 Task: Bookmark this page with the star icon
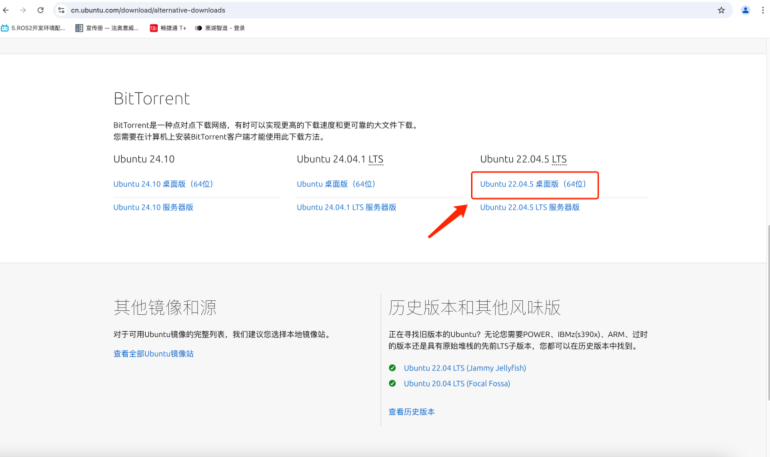721,10
